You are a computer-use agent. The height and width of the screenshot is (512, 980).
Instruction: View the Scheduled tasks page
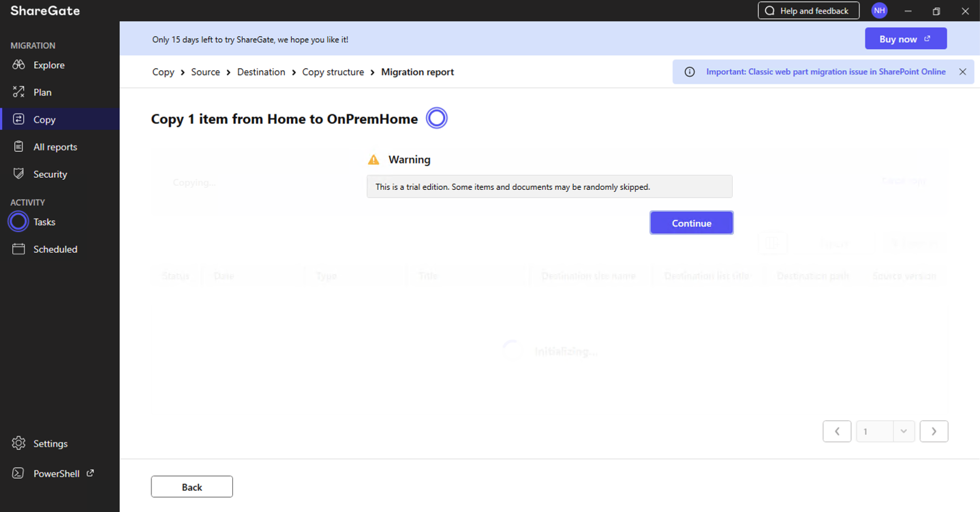[55, 249]
